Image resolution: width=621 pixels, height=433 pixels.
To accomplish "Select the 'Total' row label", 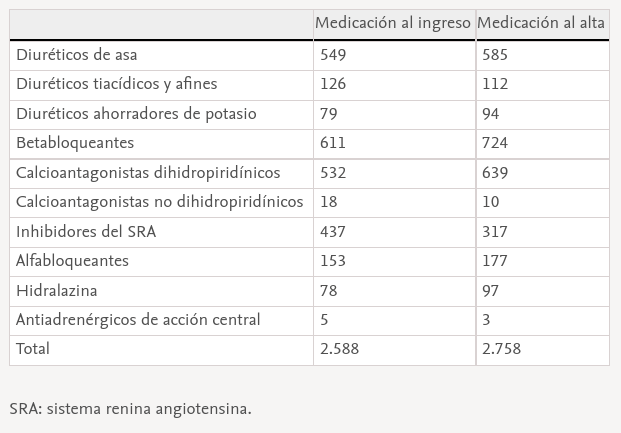I will tap(33, 349).
